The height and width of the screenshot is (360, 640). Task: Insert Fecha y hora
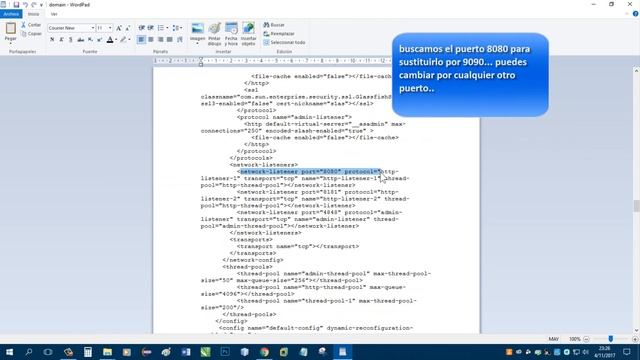[x=231, y=29]
